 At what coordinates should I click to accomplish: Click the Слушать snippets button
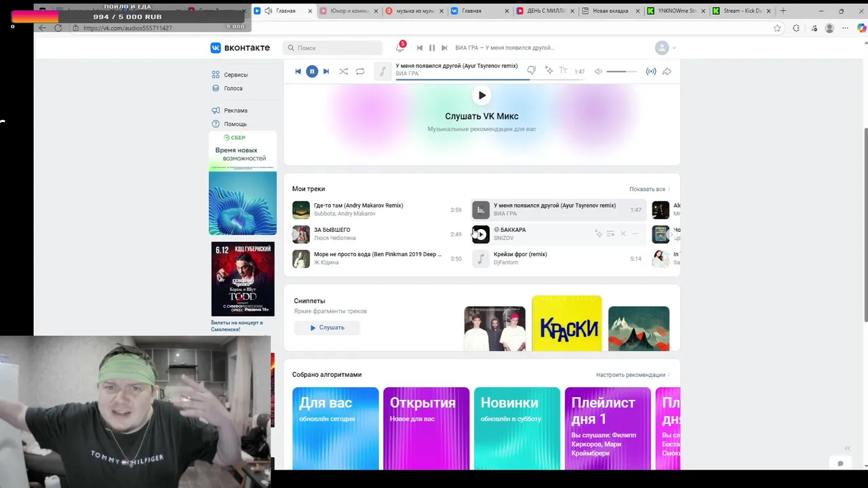tap(327, 327)
